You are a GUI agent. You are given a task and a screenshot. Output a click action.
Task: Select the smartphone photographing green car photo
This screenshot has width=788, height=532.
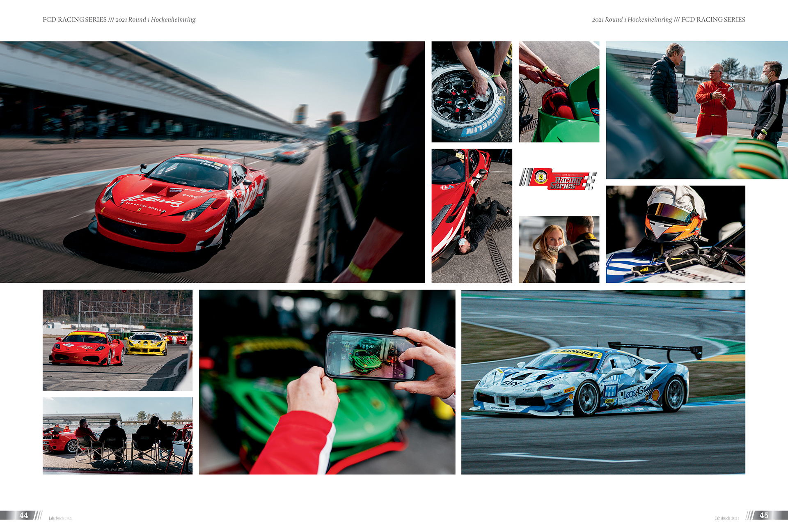coord(327,382)
